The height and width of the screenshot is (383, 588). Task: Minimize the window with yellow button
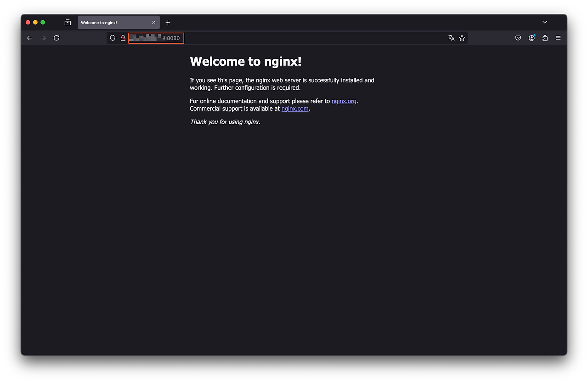pos(35,23)
